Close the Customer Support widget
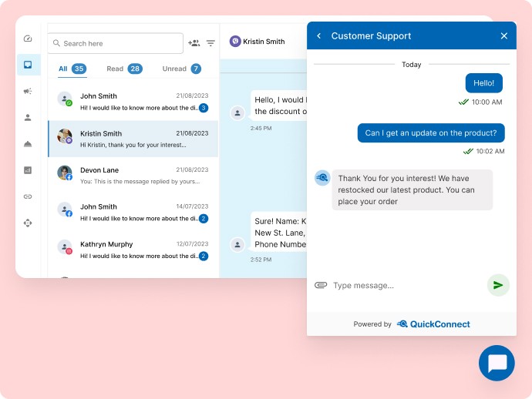 pos(504,35)
